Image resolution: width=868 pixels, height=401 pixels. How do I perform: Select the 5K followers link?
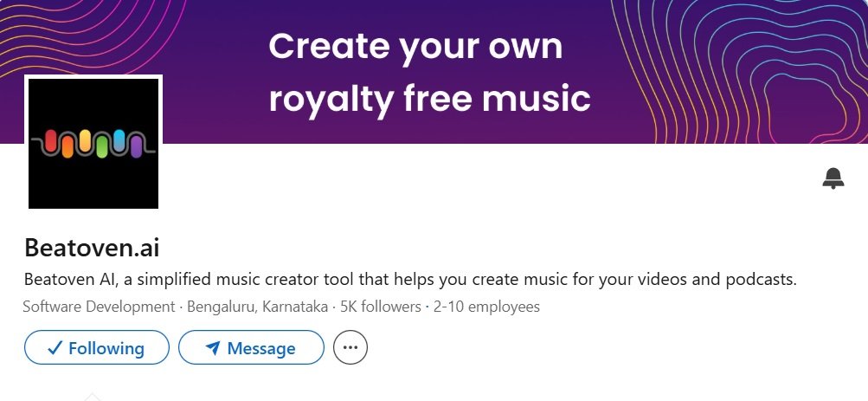click(x=380, y=307)
